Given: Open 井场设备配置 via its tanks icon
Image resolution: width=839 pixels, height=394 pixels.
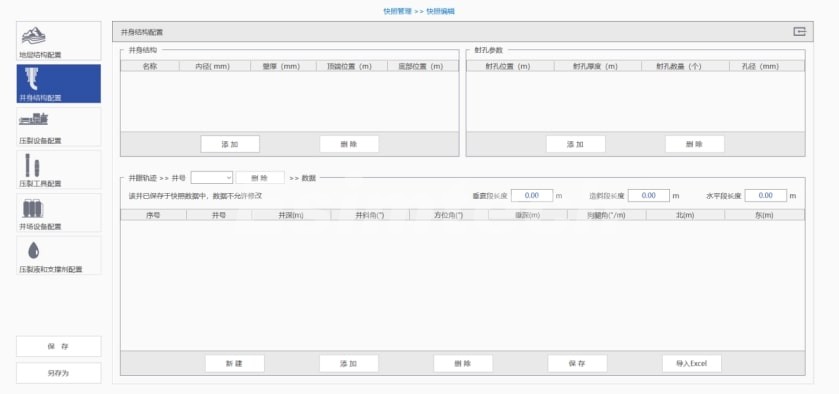Looking at the screenshot, I should (33, 208).
